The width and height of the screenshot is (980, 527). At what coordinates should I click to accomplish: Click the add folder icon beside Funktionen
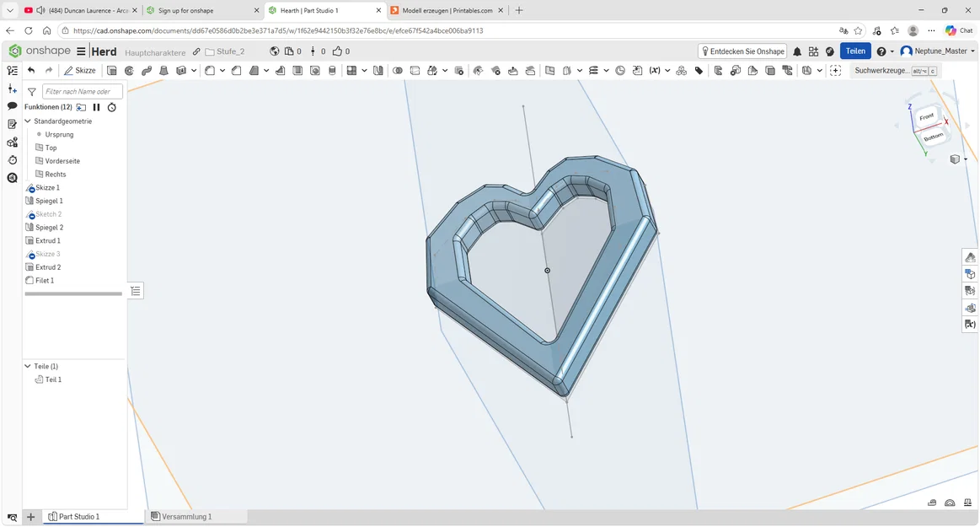coord(81,108)
